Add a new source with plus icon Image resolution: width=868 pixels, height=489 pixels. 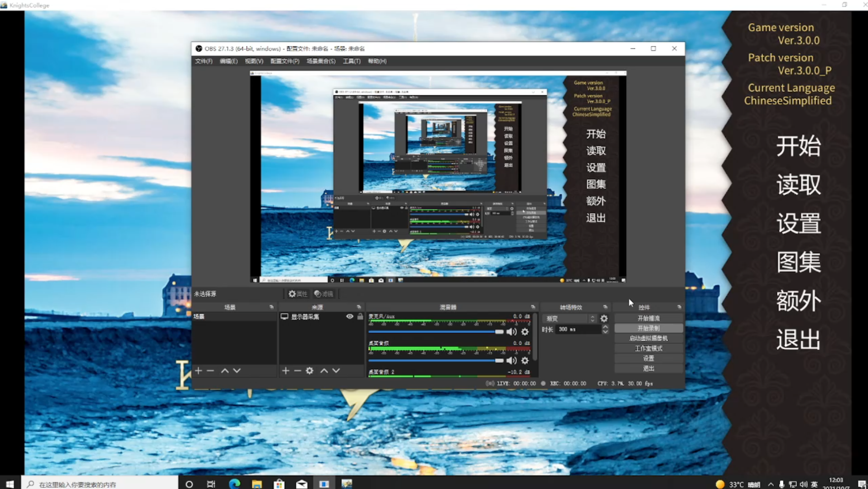[285, 370]
